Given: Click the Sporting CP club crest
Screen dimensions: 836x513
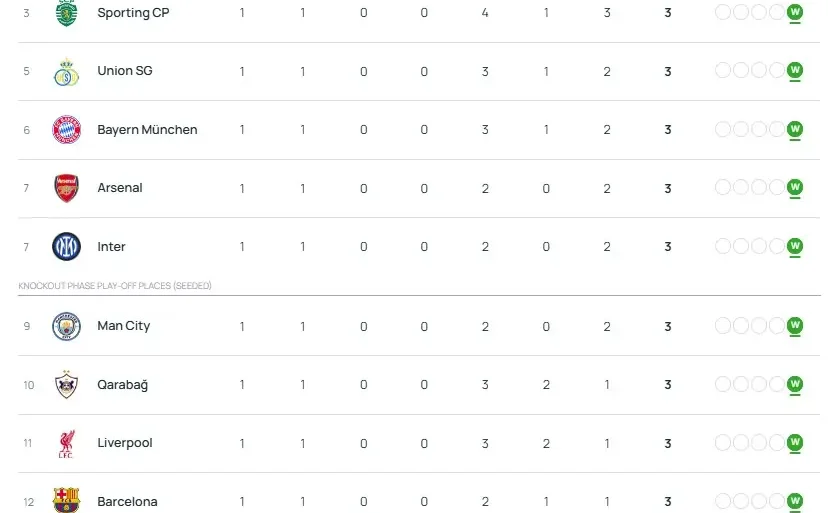Looking at the screenshot, I should pyautogui.click(x=66, y=13).
